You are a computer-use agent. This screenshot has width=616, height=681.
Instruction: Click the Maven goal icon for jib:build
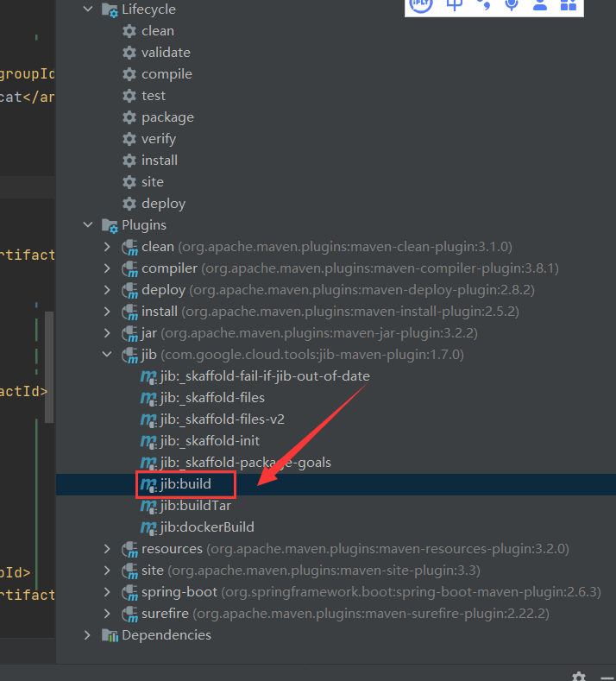(x=148, y=484)
